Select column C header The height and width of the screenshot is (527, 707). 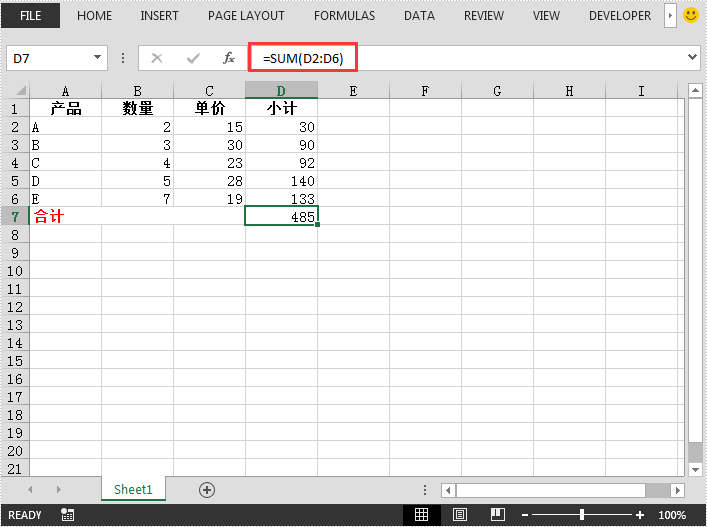click(x=209, y=91)
